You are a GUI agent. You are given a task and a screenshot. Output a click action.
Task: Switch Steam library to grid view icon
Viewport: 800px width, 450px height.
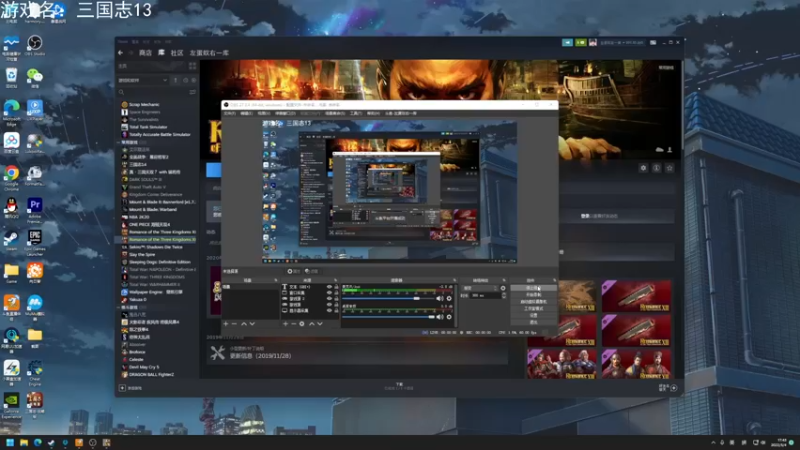tap(192, 66)
